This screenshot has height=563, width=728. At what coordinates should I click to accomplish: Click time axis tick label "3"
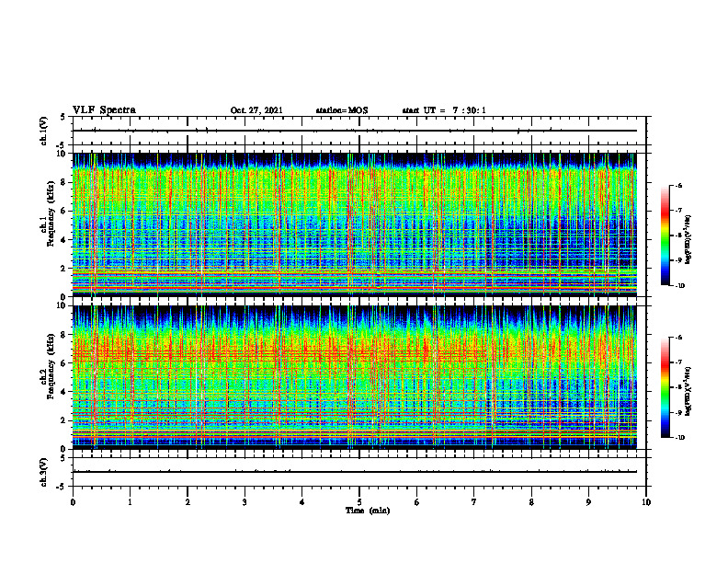(245, 502)
